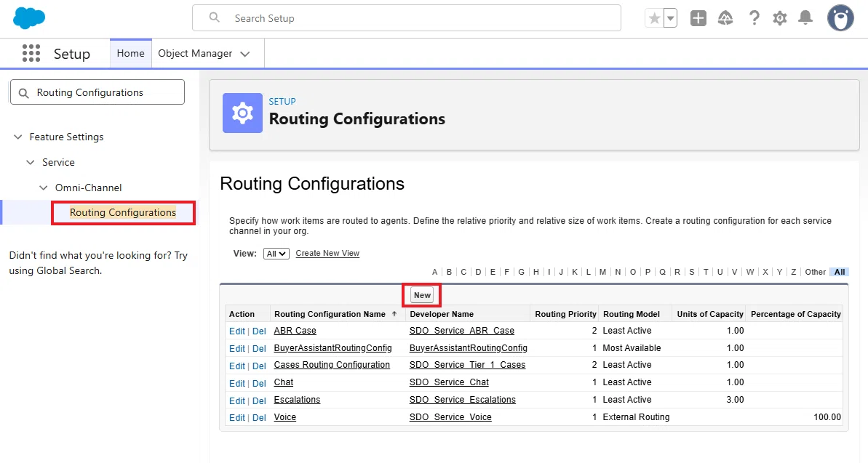
Task: Click the Salesforce cloud logo
Action: coord(29,18)
